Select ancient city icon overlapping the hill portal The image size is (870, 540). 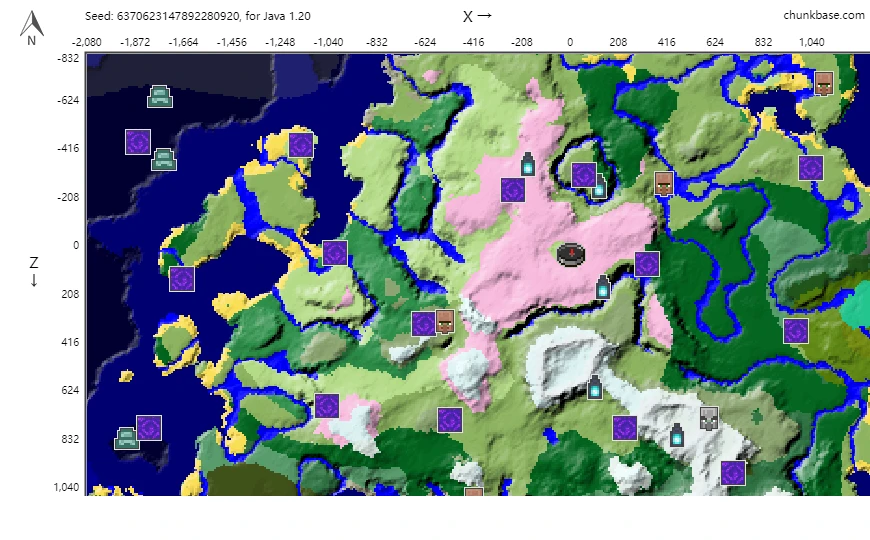tap(599, 186)
